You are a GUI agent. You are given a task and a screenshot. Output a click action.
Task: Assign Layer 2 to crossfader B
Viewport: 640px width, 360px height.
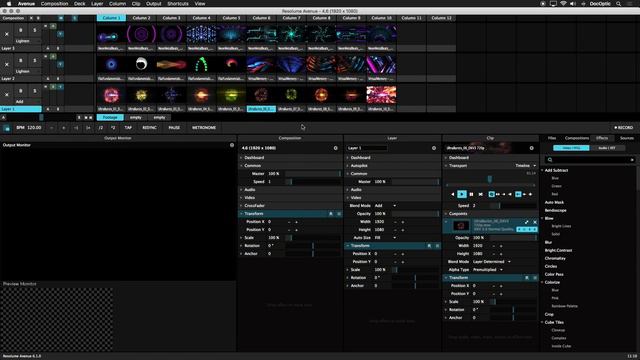(x=58, y=78)
